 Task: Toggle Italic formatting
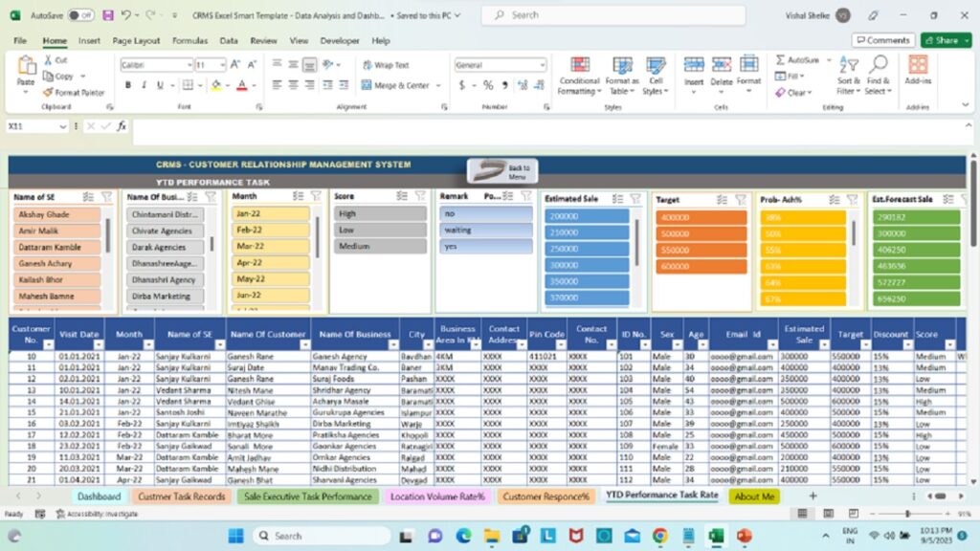[x=145, y=85]
